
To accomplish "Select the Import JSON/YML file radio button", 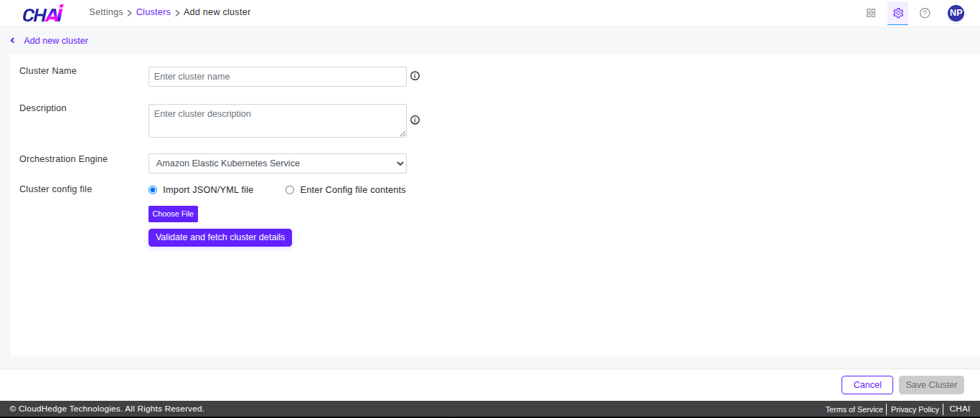I will [x=152, y=189].
